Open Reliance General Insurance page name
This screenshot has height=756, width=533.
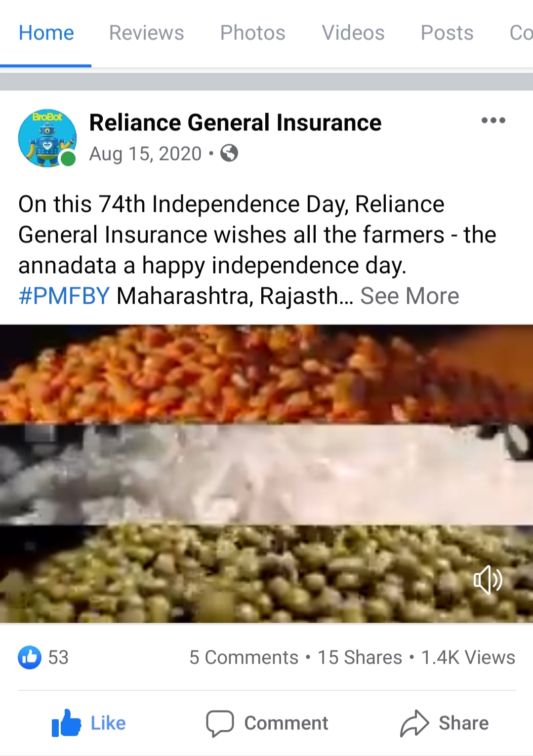click(x=235, y=122)
